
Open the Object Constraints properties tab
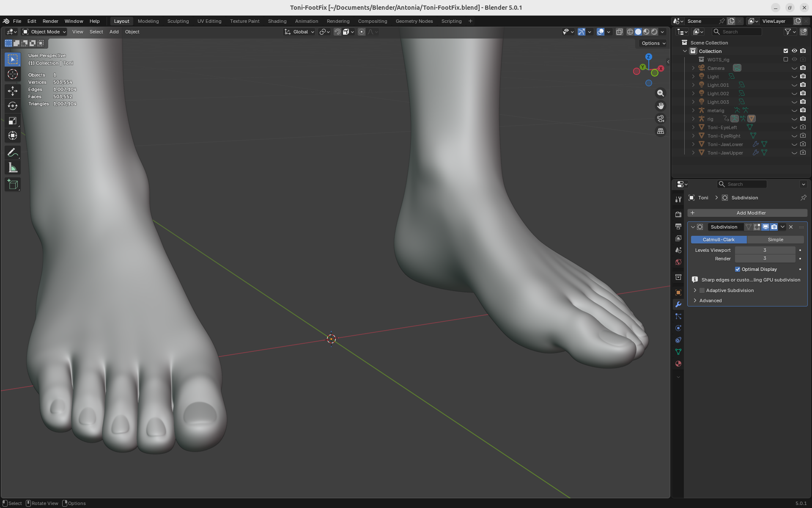tap(678, 340)
